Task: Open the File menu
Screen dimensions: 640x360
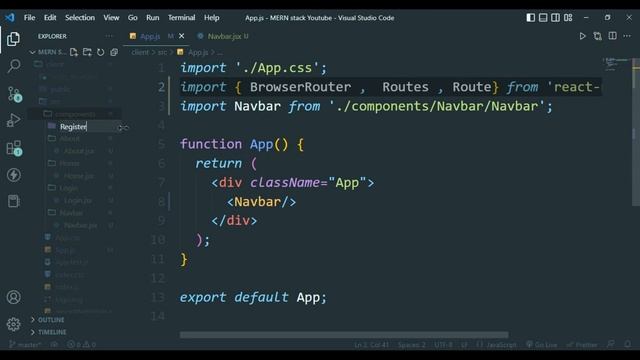Action: 29,18
